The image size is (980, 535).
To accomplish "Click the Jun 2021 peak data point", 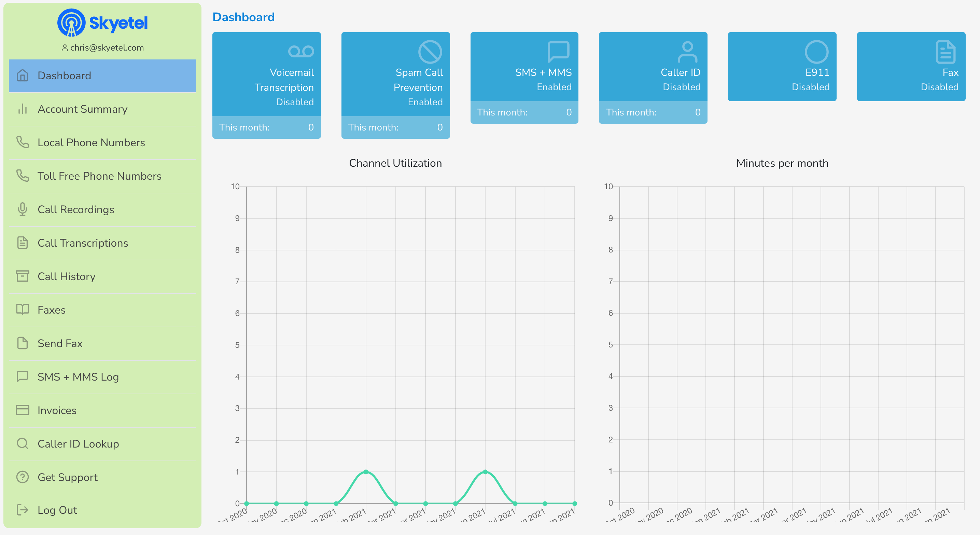I will 485,472.
